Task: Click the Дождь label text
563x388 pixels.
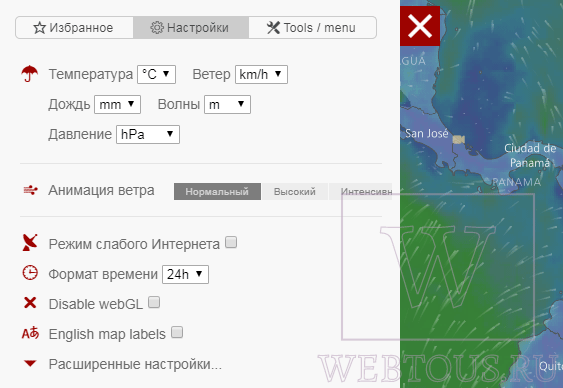Action: (69, 104)
